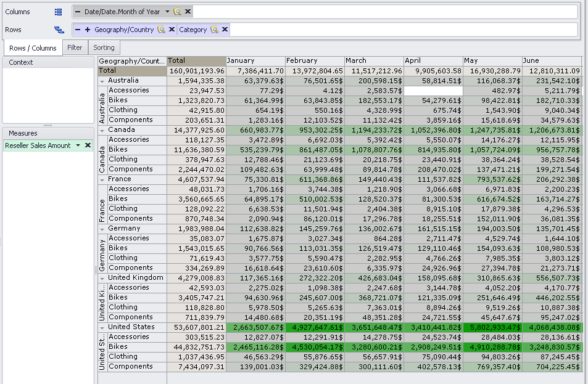
Task: Open member selector for Category
Action: pos(214,29)
